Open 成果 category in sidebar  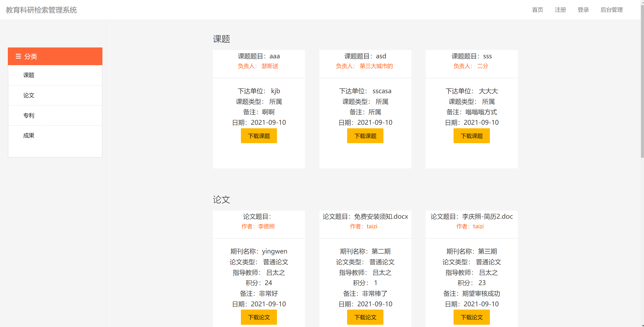29,136
